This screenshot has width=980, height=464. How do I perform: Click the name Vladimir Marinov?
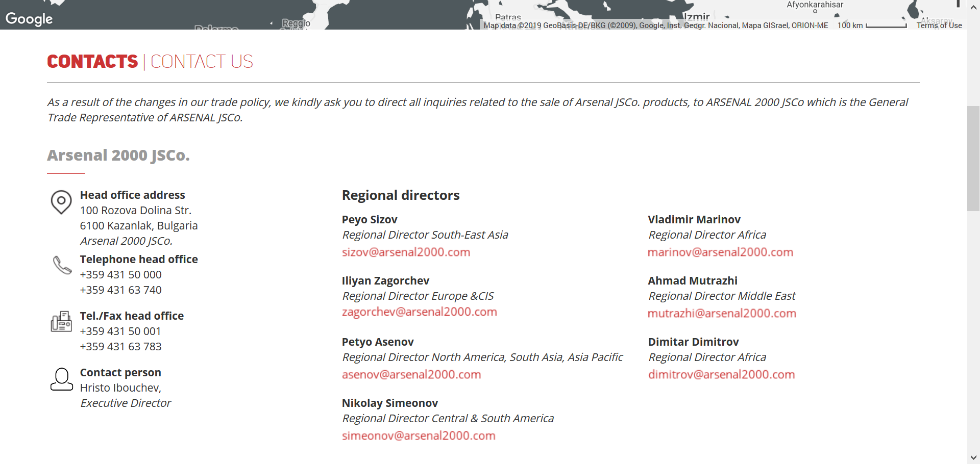pyautogui.click(x=694, y=219)
